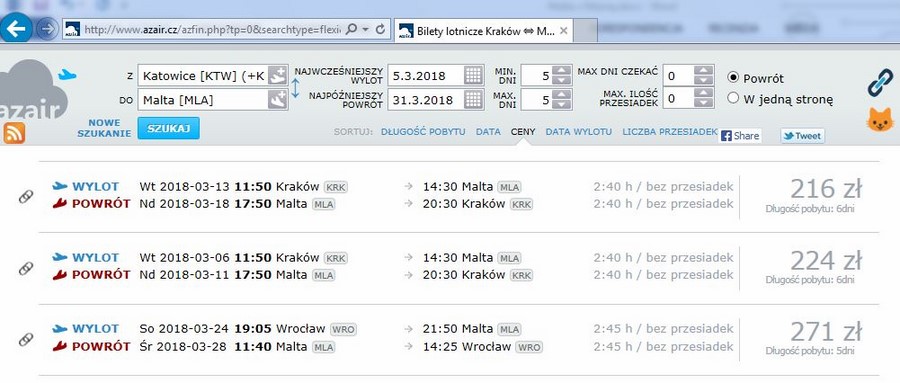Increase MAX DNI CZEKAĆ value
Image resolution: width=900 pixels, height=383 pixels.
pos(703,70)
